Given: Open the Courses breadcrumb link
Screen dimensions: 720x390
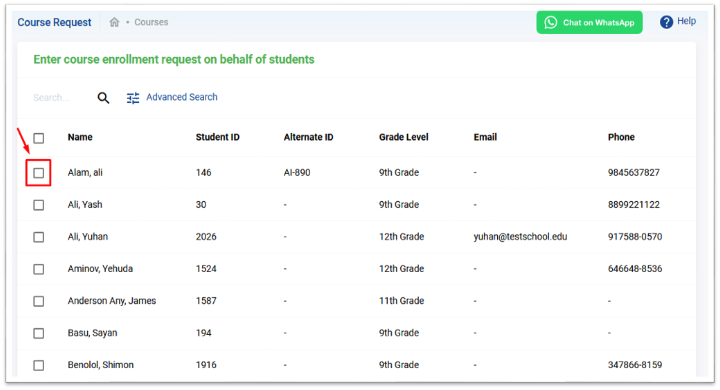Looking at the screenshot, I should (151, 22).
